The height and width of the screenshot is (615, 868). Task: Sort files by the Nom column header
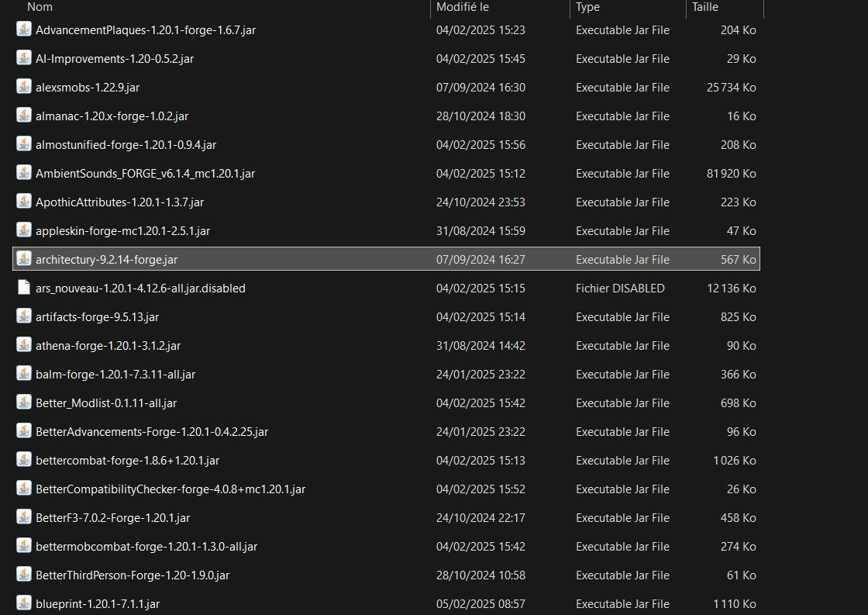tap(40, 7)
